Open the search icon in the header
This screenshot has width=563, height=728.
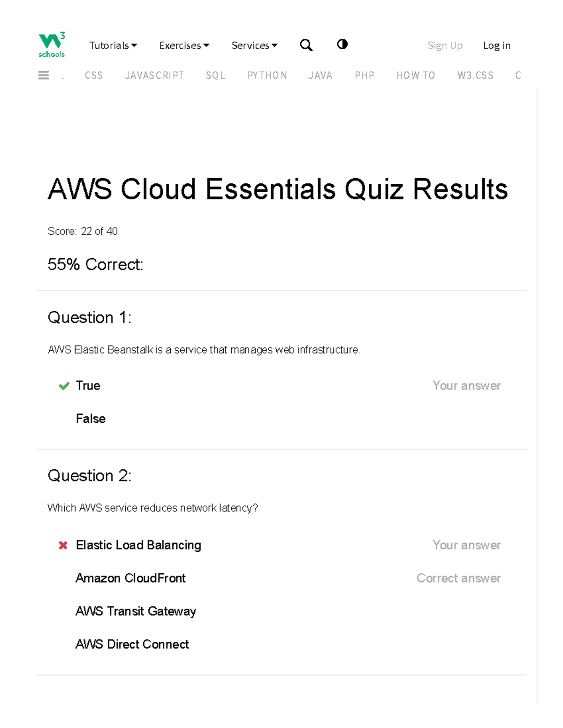pyautogui.click(x=306, y=45)
